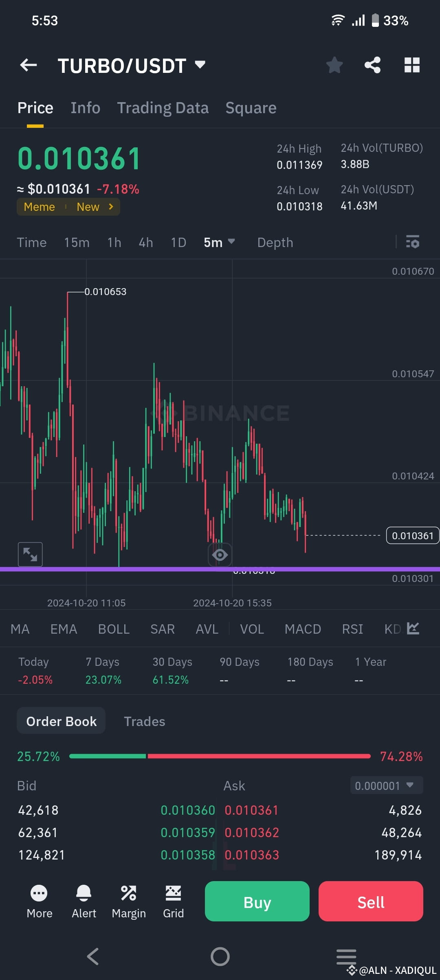Viewport: 440px width, 980px height.
Task: Expand the TURBO/USDT pair selector
Action: [200, 64]
